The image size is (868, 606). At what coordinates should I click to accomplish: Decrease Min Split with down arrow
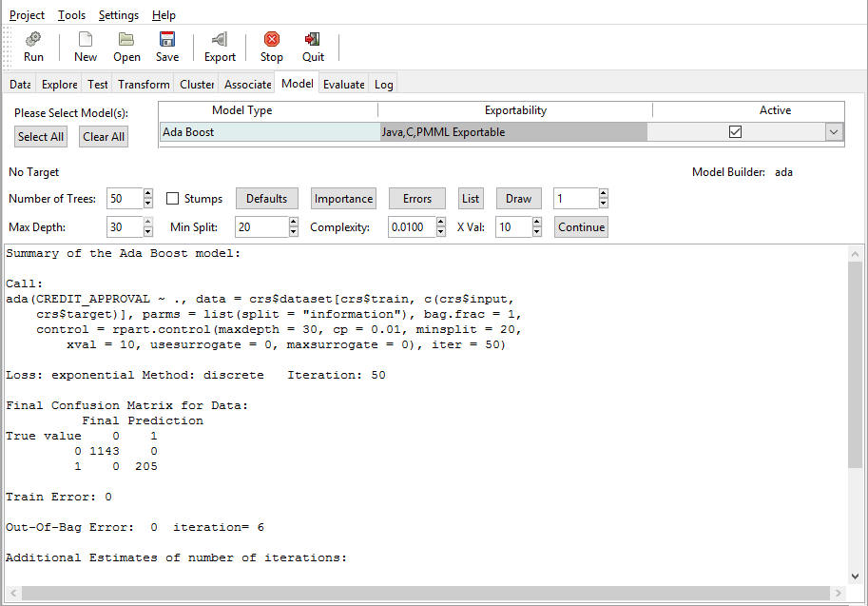click(x=294, y=232)
